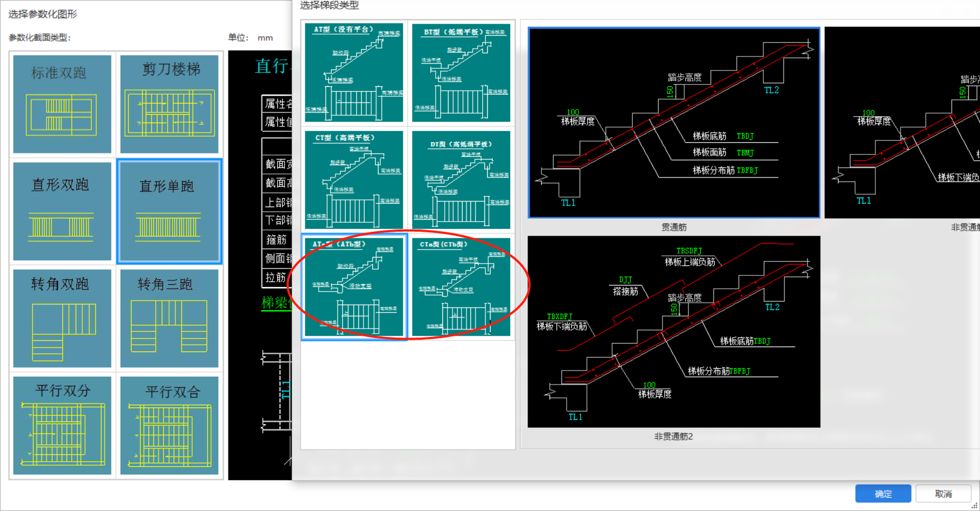
Task: Pick CTa型 (CTb型) flight type
Action: (461, 287)
